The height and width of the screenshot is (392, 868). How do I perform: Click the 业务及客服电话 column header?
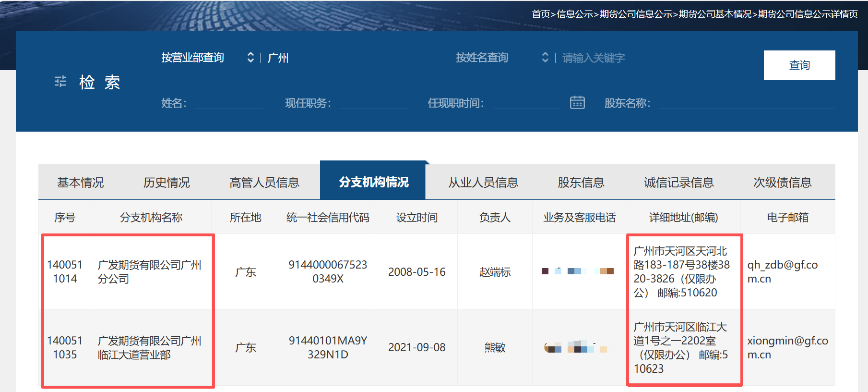tap(580, 218)
